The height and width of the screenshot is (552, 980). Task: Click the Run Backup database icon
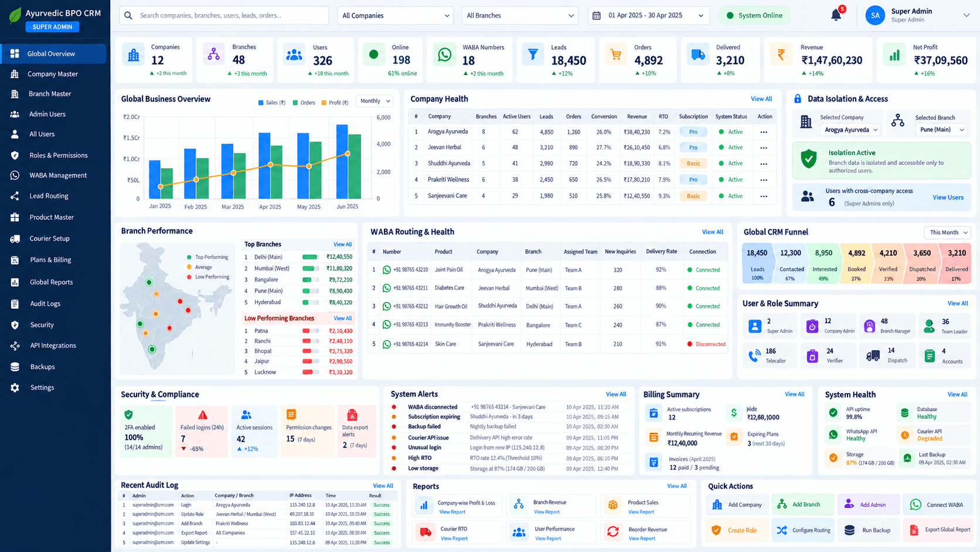[849, 530]
